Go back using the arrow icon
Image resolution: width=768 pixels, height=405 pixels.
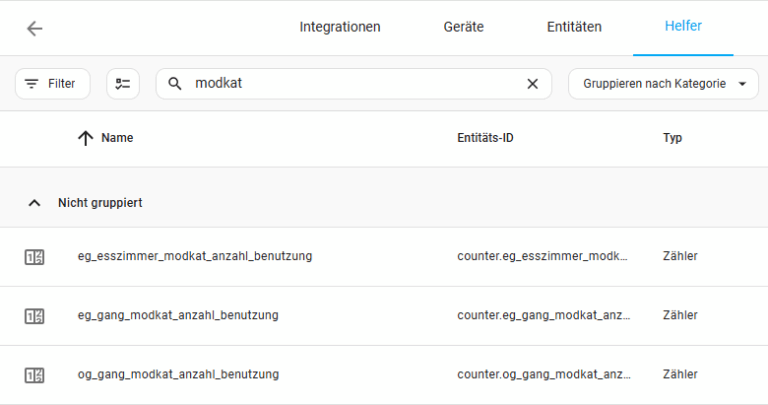pos(34,28)
